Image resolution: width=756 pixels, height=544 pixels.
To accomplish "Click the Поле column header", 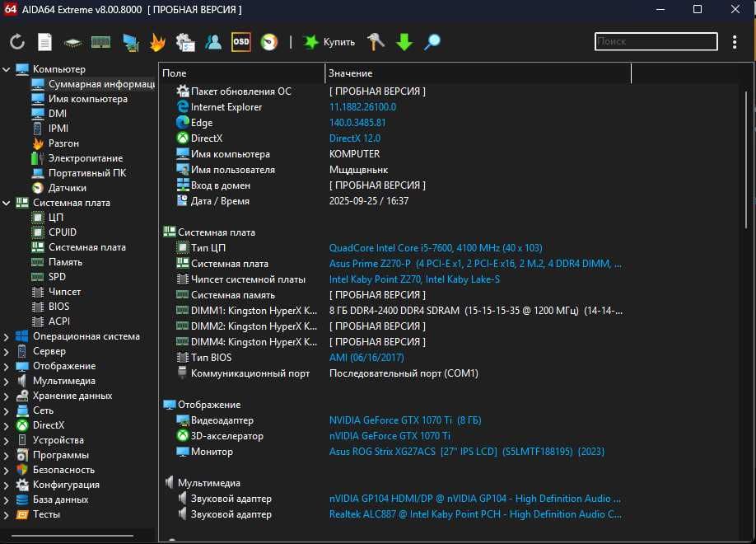I will (x=241, y=73).
